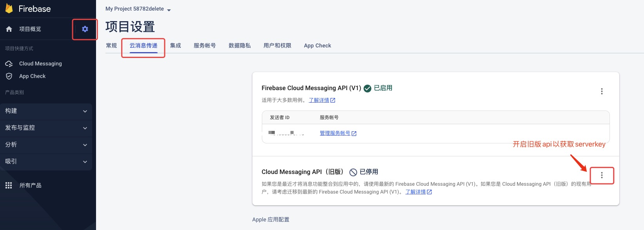
Task: Click the 项目设置 page heading
Action: [130, 27]
